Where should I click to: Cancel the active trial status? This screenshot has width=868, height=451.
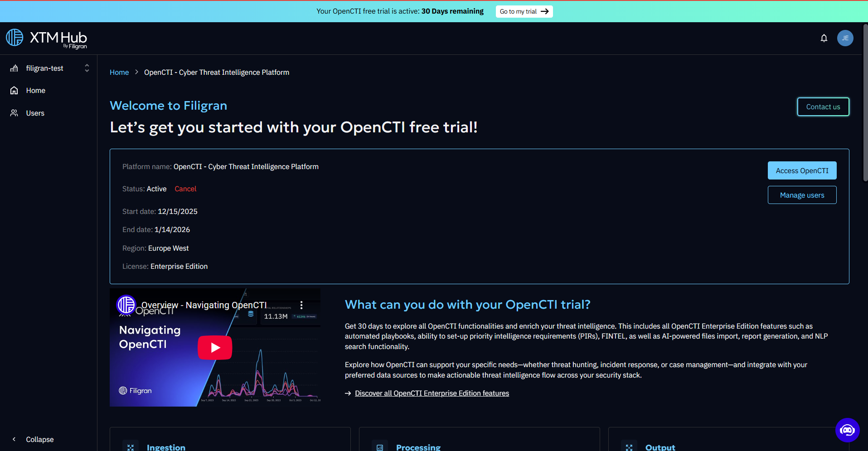click(x=185, y=189)
